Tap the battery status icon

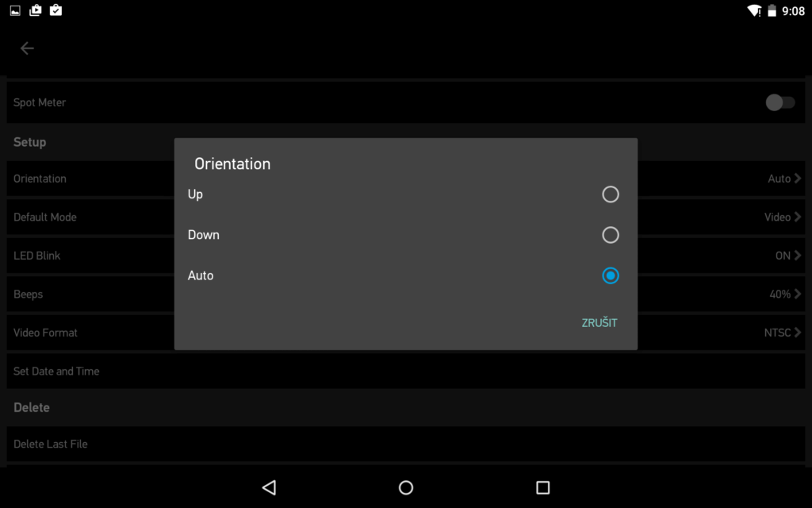point(772,10)
